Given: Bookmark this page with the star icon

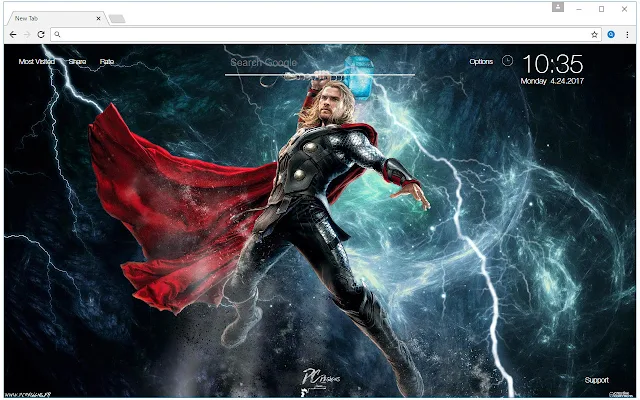Looking at the screenshot, I should point(594,35).
